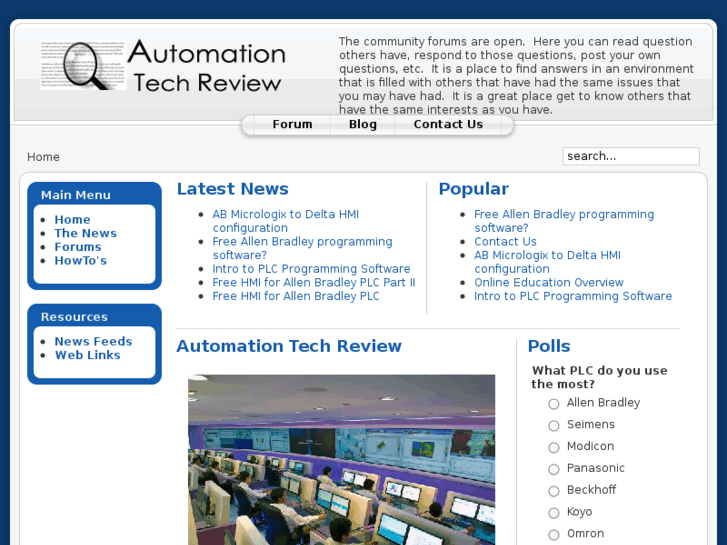The width and height of the screenshot is (727, 545).
Task: Open Latest News Free Allen Bradley programming software
Action: coord(302,248)
